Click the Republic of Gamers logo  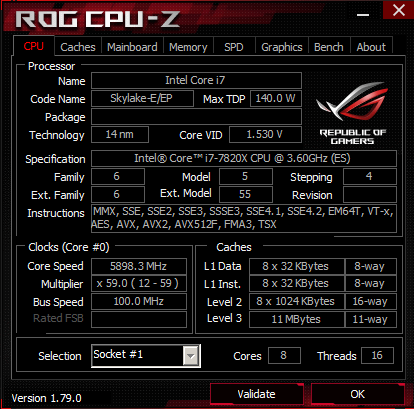(352, 113)
